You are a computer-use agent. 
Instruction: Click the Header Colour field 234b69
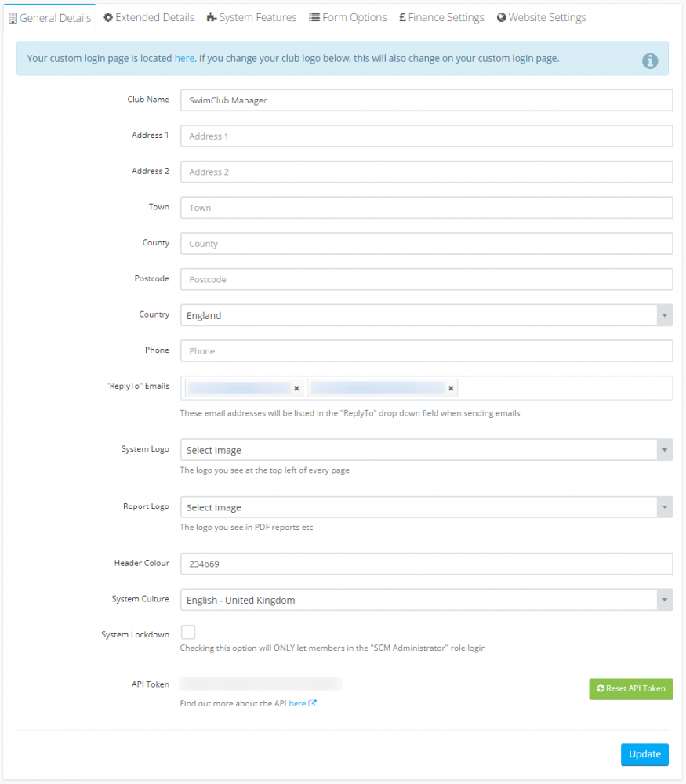click(x=426, y=564)
